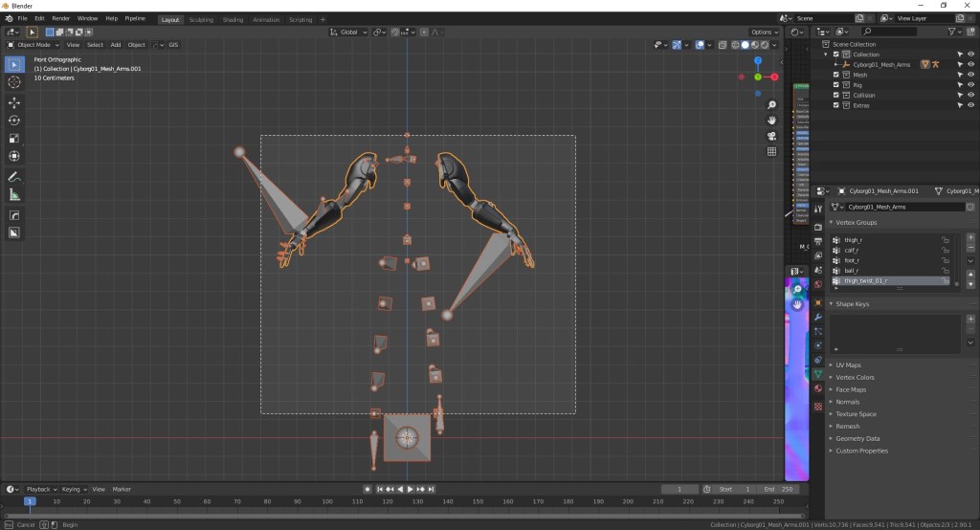The width and height of the screenshot is (980, 530).
Task: Select the Move tool in the toolbar
Action: tap(14, 101)
